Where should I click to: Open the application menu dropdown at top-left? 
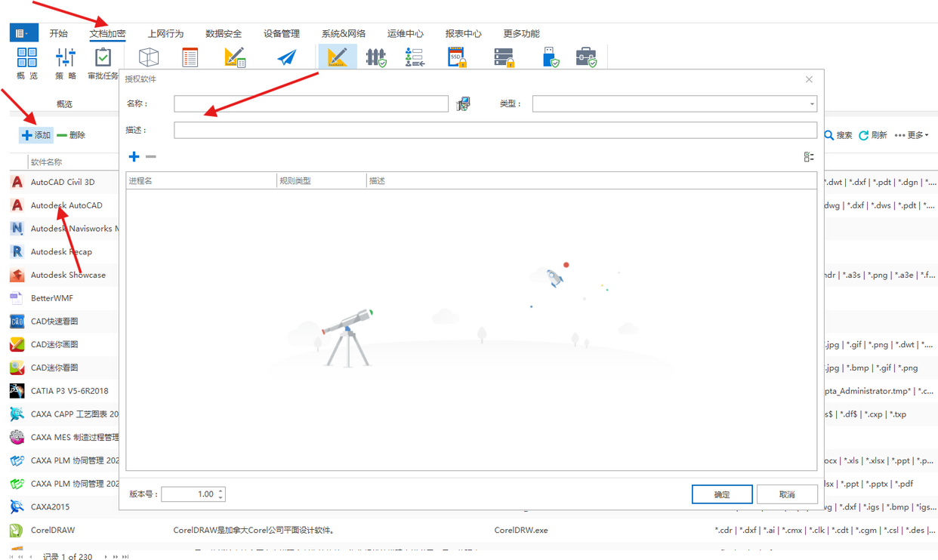[22, 33]
